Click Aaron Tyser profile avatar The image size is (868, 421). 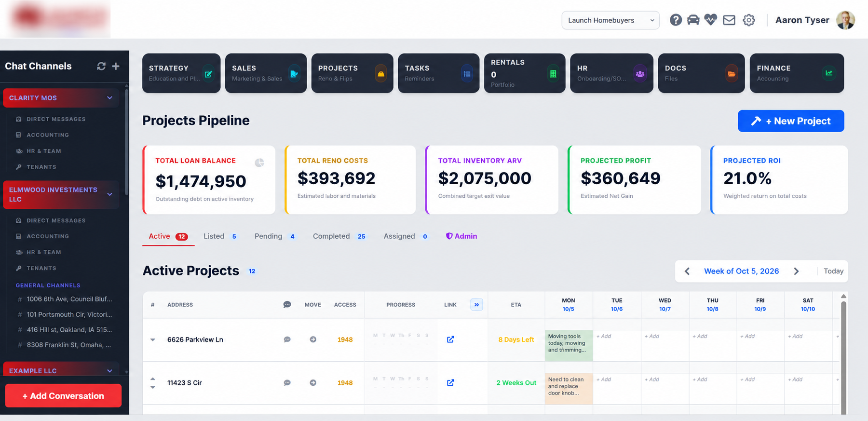click(x=845, y=20)
